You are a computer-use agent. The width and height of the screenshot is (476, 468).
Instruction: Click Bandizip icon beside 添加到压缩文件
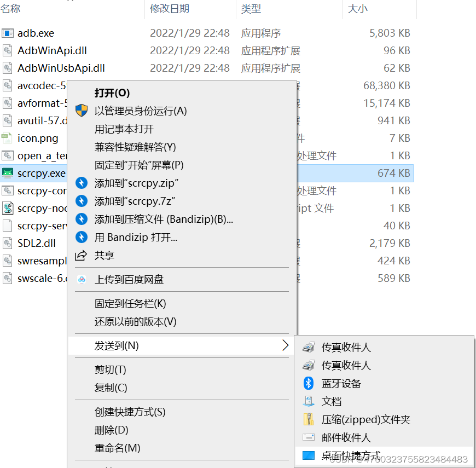tap(82, 219)
